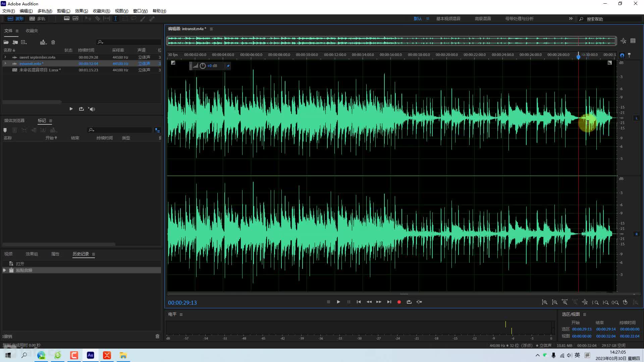Click the Skip Selection transport icon

coord(419,302)
